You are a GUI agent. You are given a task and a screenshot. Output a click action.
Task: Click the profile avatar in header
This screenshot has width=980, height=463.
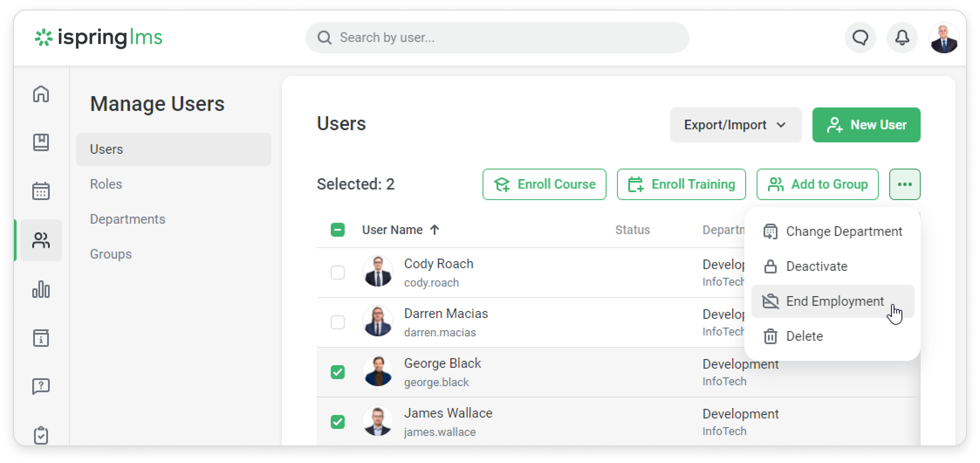click(x=944, y=38)
